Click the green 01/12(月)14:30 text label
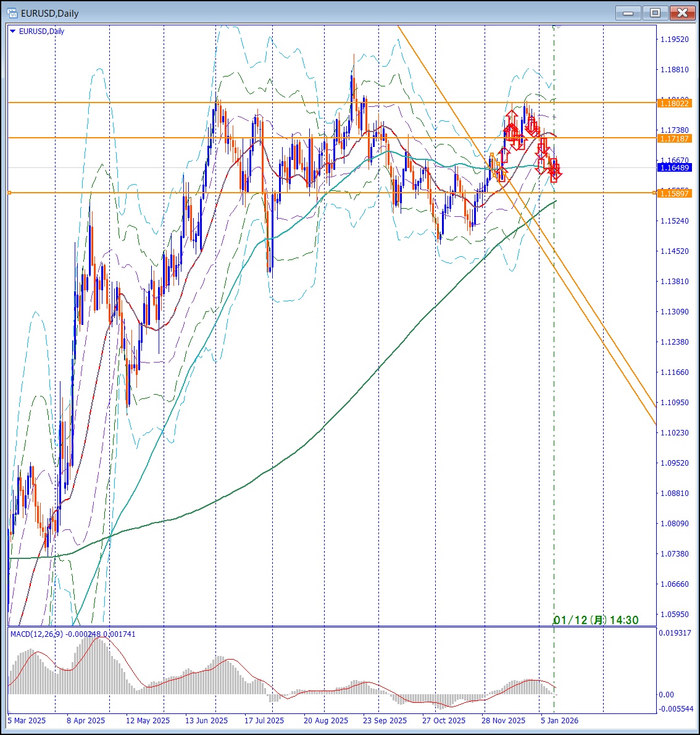700x735 pixels. click(596, 620)
